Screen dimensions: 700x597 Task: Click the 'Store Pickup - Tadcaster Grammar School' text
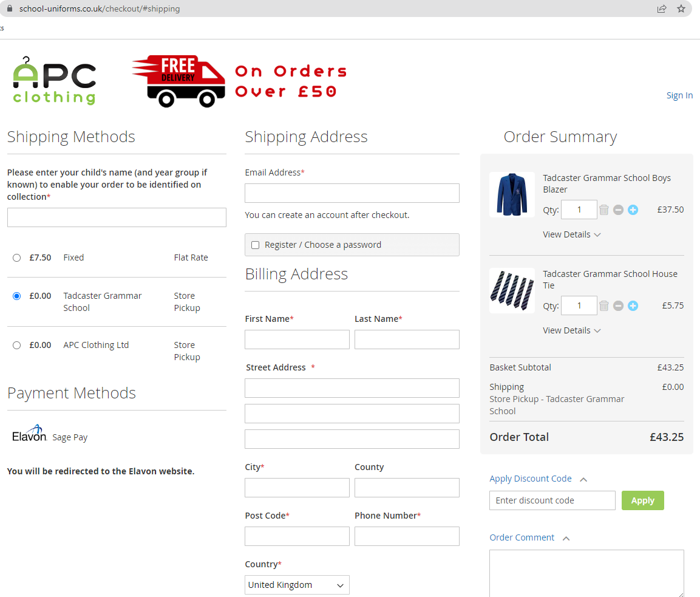(x=557, y=405)
